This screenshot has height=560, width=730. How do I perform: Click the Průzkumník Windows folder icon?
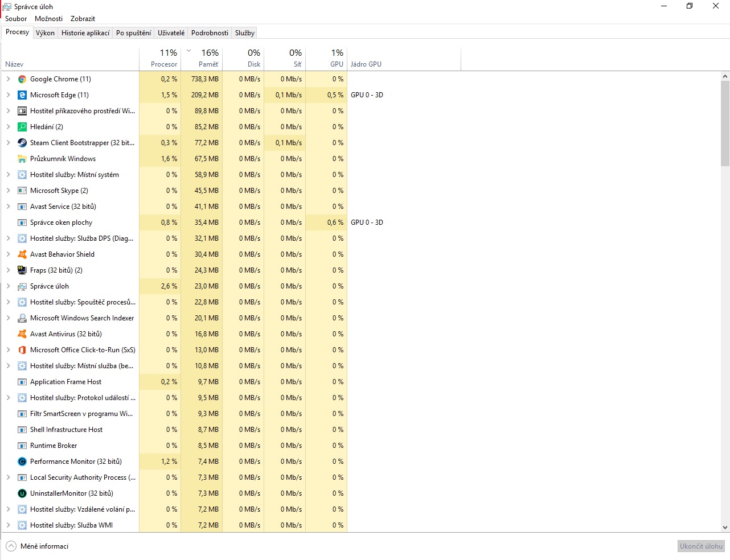click(x=22, y=159)
